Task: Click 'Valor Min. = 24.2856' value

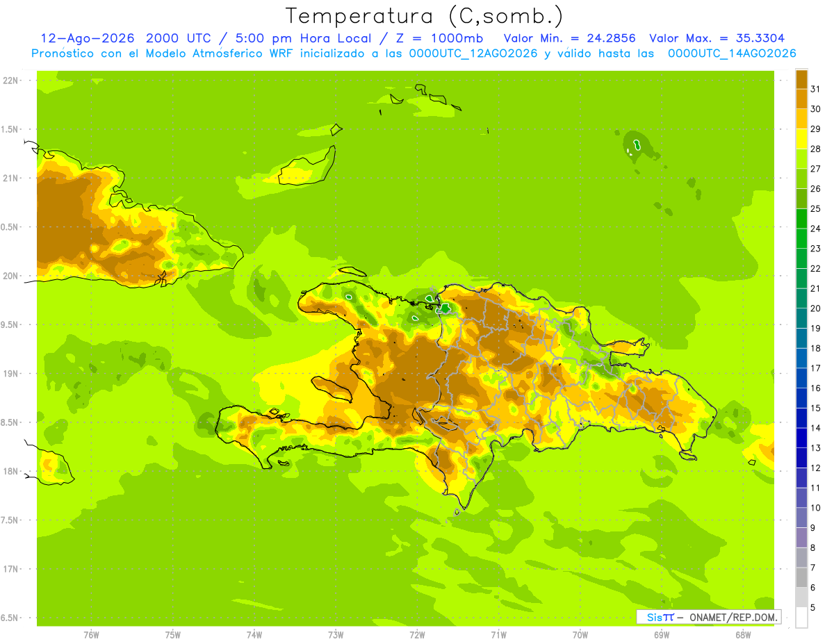Action: [x=569, y=38]
